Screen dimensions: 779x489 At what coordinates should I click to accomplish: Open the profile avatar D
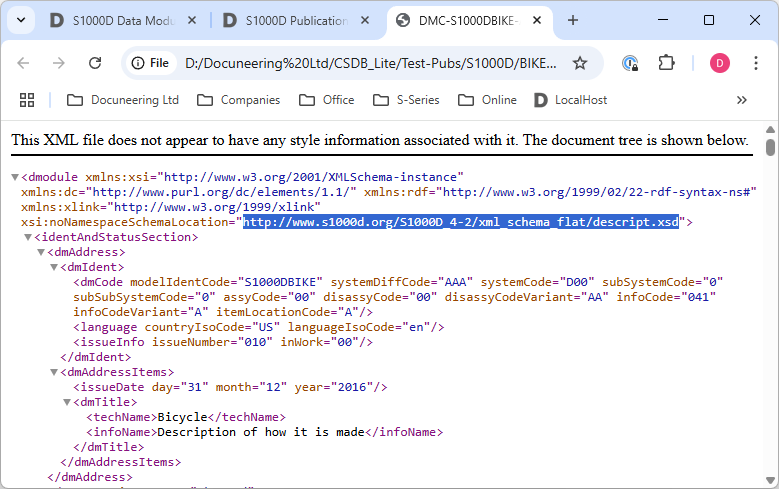pyautogui.click(x=720, y=63)
